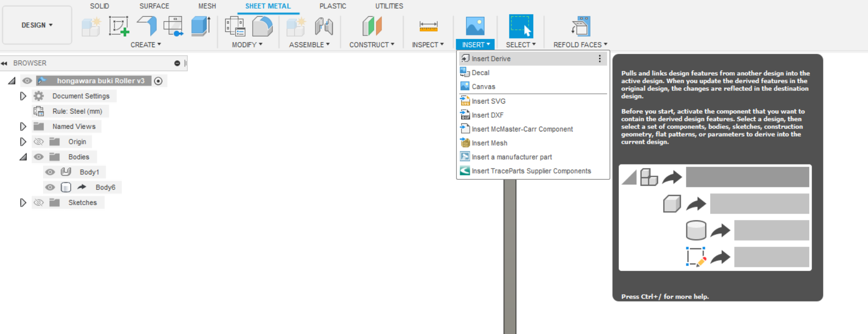Show the hidden Origin folder
Viewport: 868px width, 334px height.
pos(39,142)
